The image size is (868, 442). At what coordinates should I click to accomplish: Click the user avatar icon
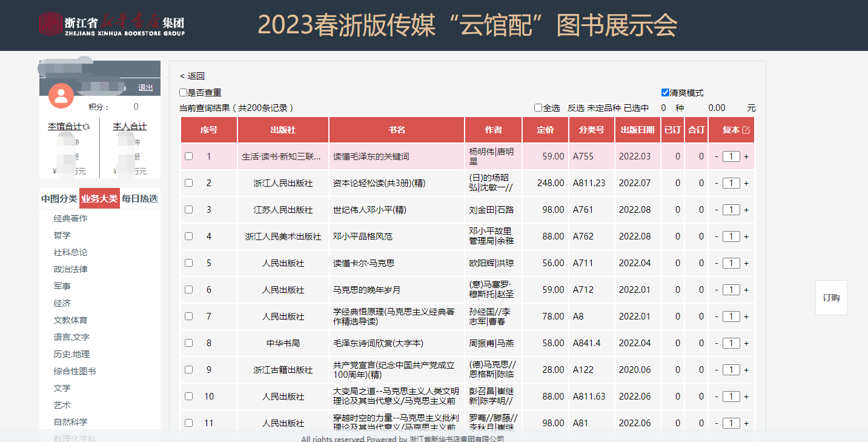pyautogui.click(x=61, y=95)
